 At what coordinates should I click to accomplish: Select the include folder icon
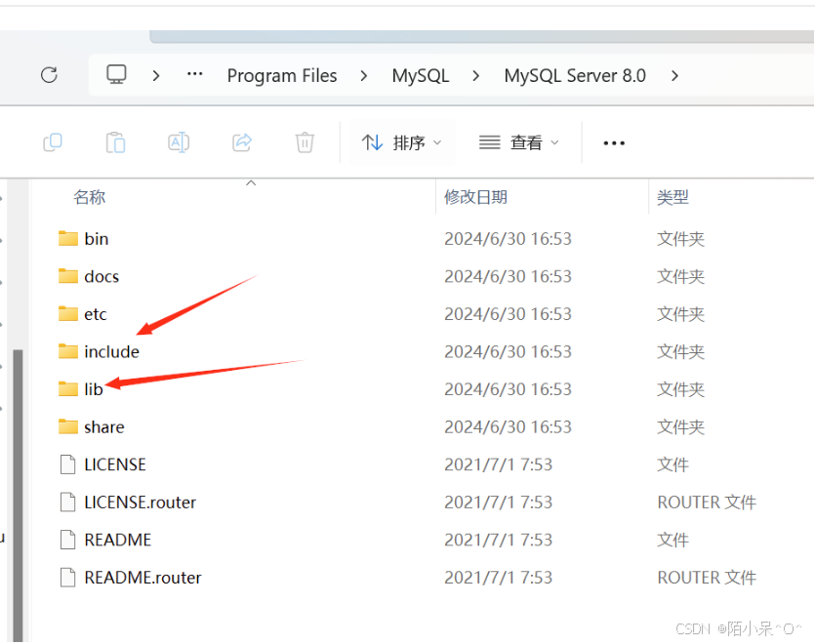(68, 351)
